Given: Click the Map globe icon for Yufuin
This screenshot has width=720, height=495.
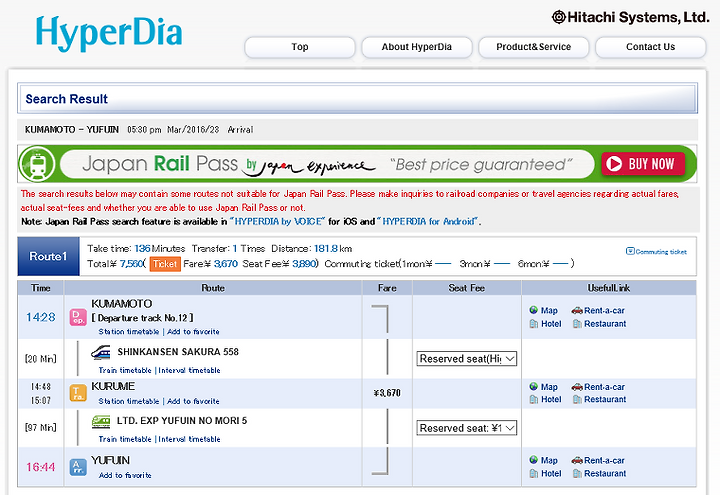Looking at the screenshot, I should (534, 460).
